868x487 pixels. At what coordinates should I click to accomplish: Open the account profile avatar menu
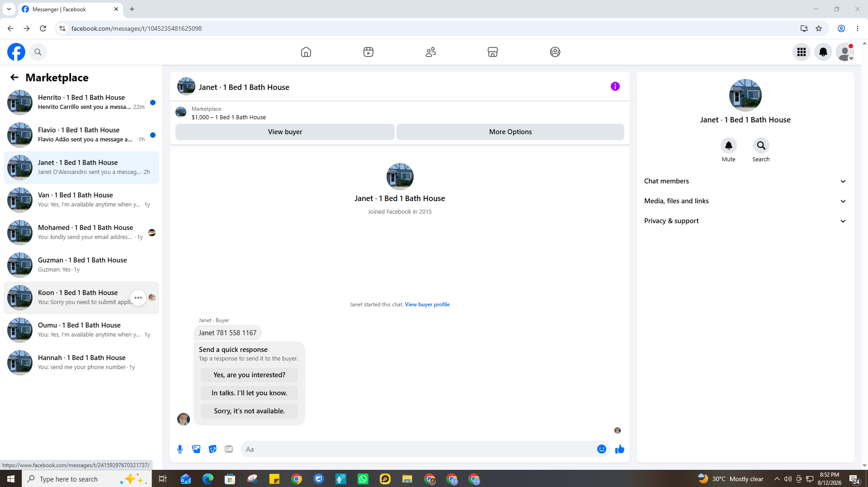point(845,52)
